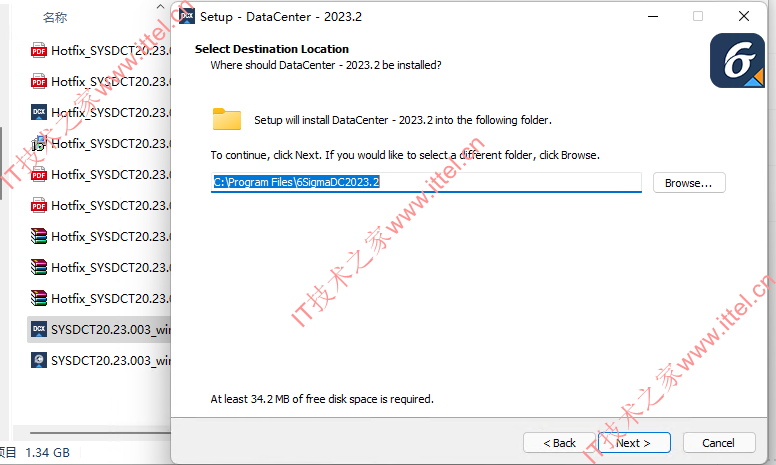776x465 pixels.
Task: Collapse sort chevron above the name column
Action: [x=160, y=6]
